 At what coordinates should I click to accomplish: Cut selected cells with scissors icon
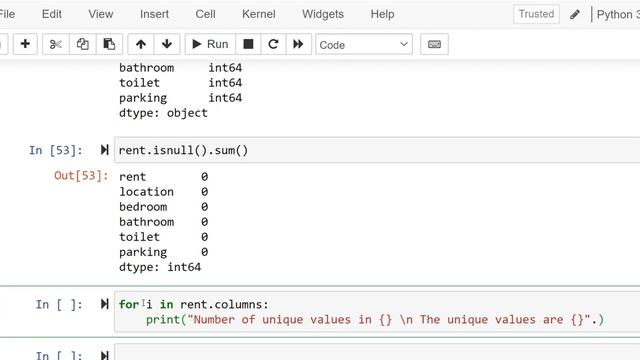click(x=56, y=44)
